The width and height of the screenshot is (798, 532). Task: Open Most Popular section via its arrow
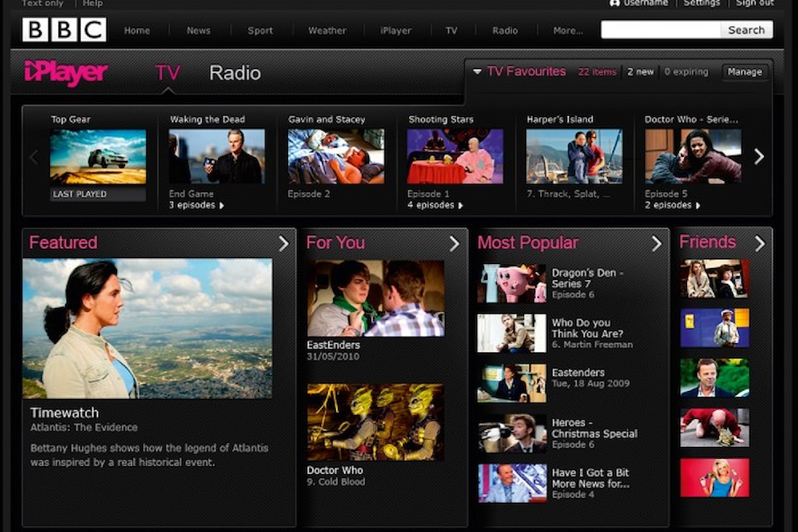pos(656,243)
